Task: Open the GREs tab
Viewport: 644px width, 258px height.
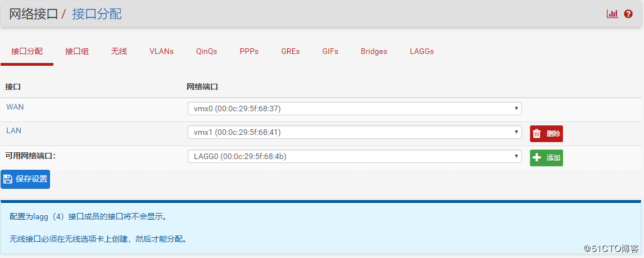Action: click(x=291, y=51)
